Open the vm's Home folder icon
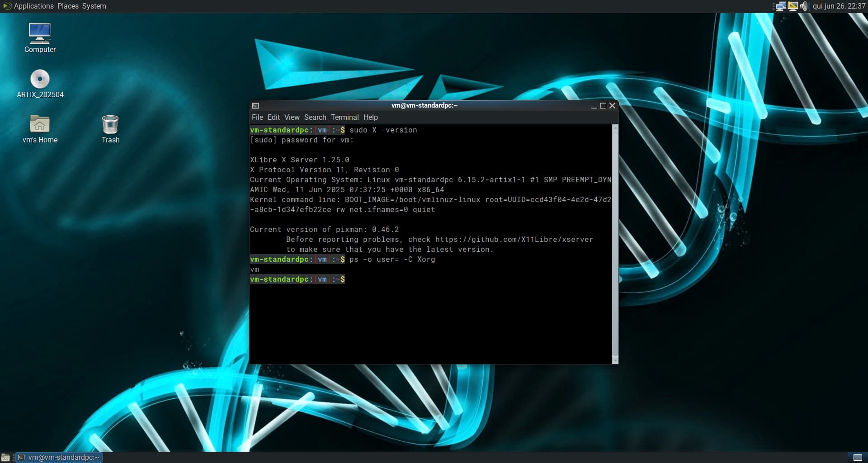The width and height of the screenshot is (868, 463). click(40, 129)
